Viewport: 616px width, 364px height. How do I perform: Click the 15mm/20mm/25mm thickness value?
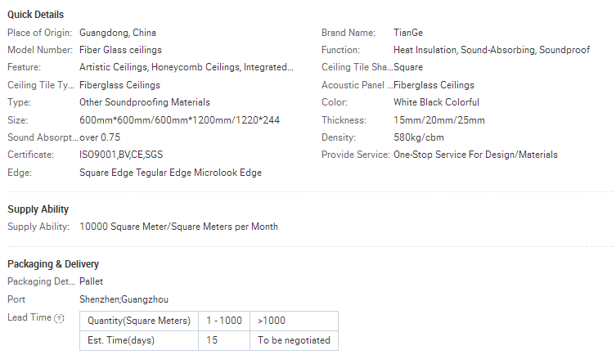(x=438, y=120)
